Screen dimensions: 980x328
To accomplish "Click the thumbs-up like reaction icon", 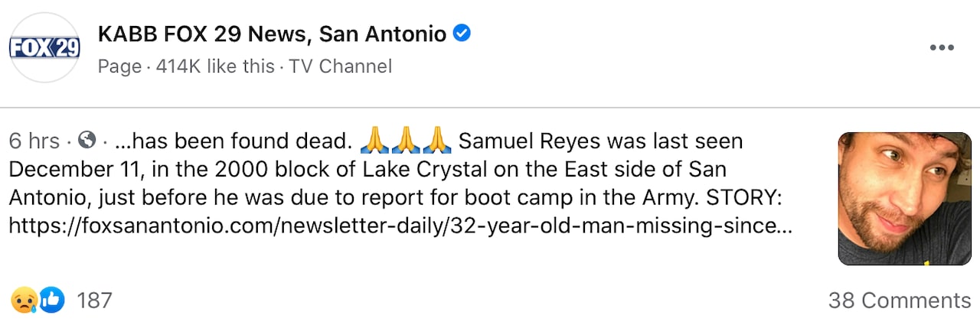I will tap(51, 300).
